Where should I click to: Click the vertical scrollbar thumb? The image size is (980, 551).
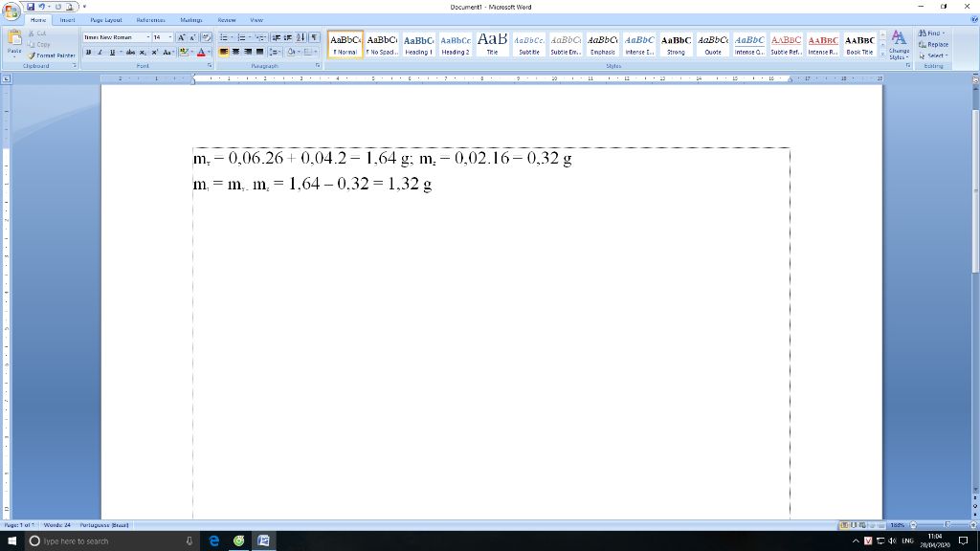point(975,190)
